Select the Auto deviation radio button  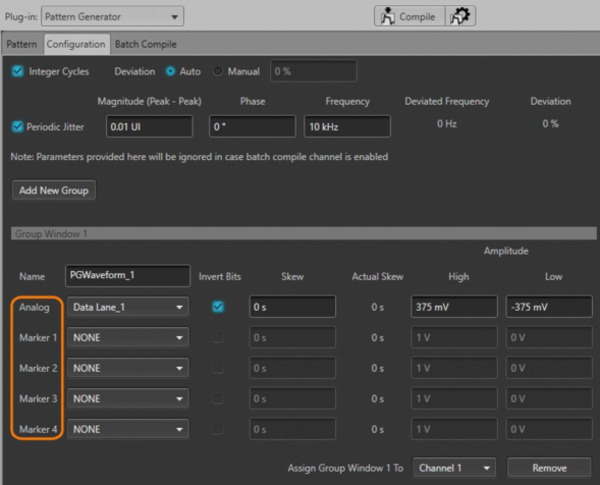(x=170, y=72)
